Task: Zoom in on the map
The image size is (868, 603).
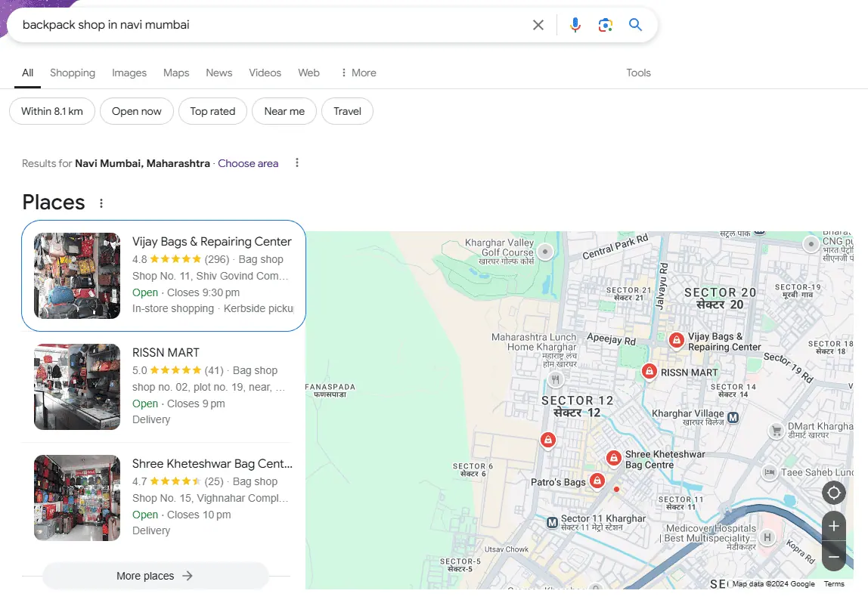Action: [x=834, y=526]
